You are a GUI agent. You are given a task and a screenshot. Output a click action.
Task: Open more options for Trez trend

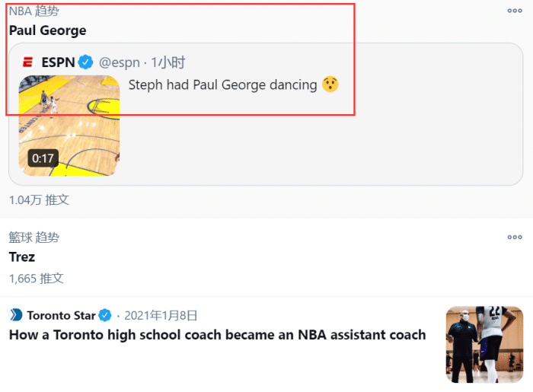[515, 237]
